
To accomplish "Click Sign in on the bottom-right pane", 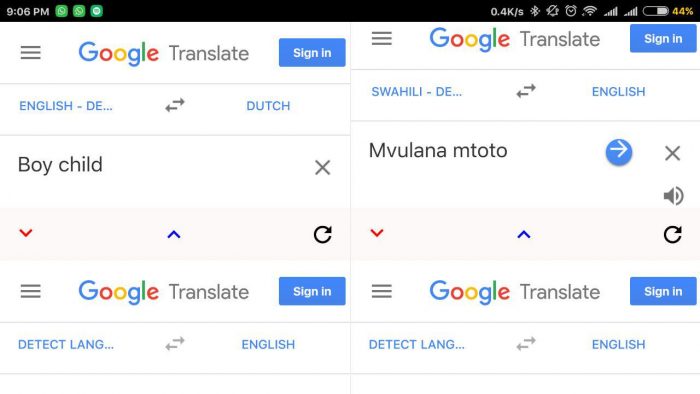I will (663, 291).
